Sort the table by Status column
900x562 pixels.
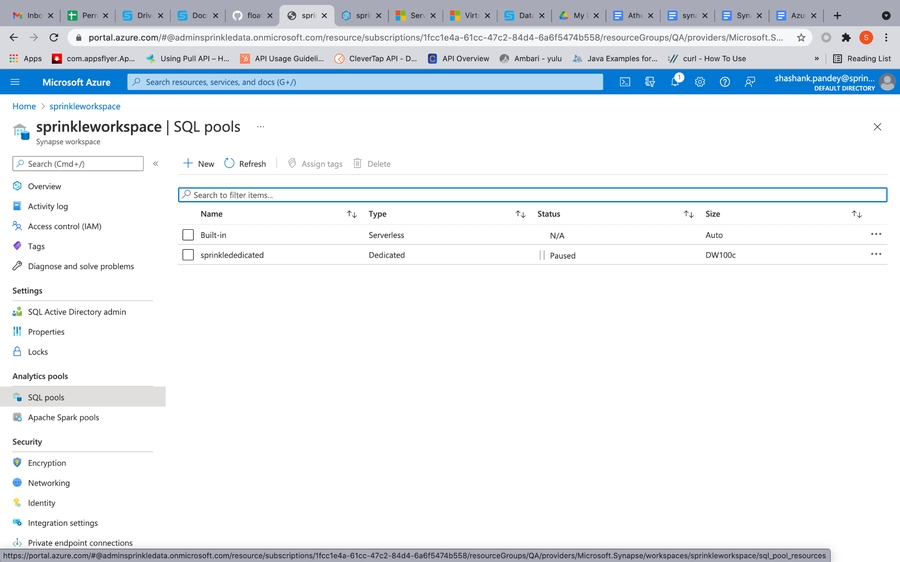[x=688, y=214]
